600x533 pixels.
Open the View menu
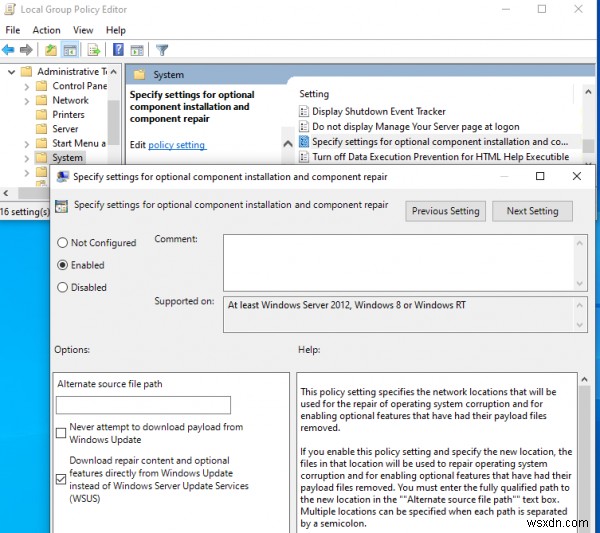83,30
